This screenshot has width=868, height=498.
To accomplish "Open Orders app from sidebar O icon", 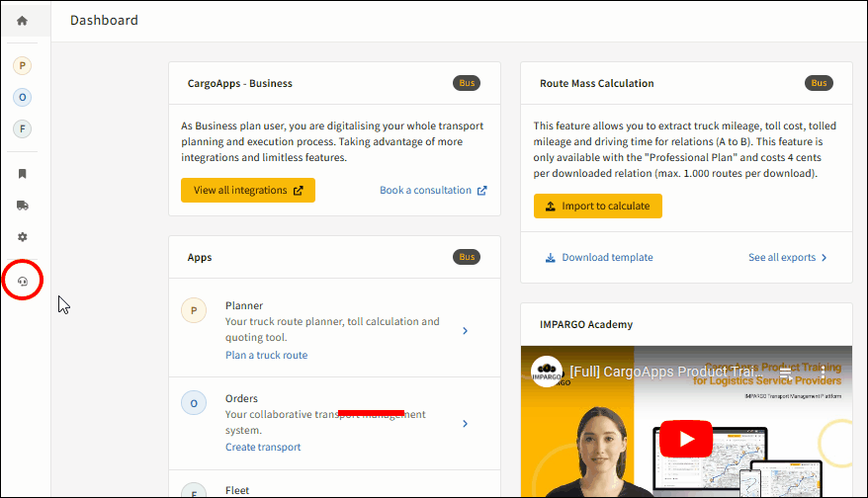I will click(22, 98).
